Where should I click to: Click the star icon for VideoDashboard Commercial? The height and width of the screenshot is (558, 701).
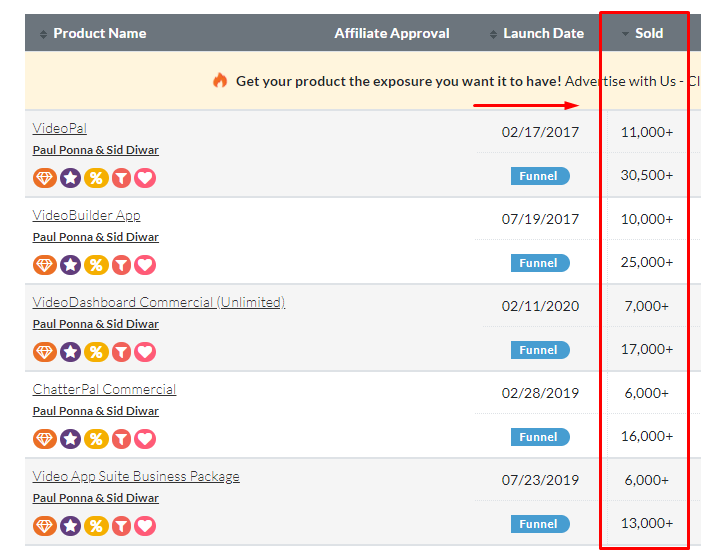71,352
